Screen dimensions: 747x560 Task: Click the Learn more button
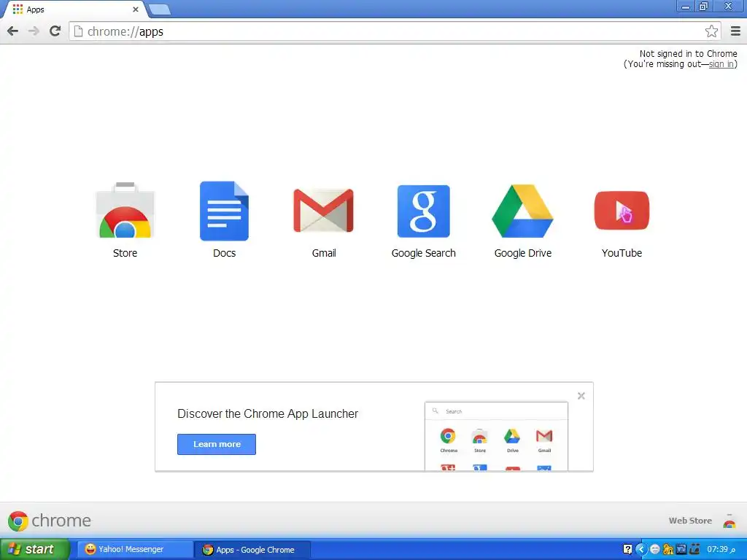[x=216, y=444]
